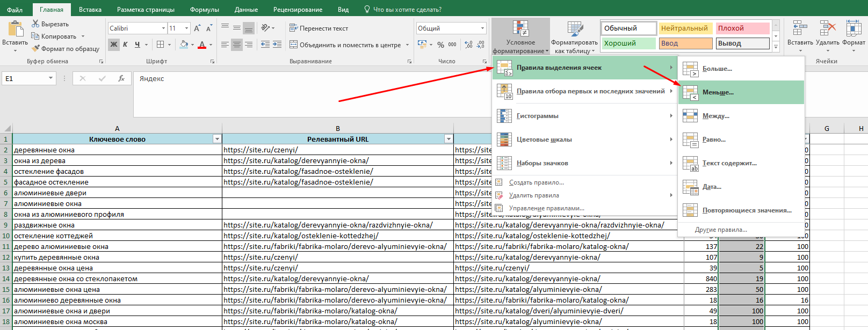Open number format Общий dropdown
Viewport: 868px width, 330px height.
click(482, 28)
